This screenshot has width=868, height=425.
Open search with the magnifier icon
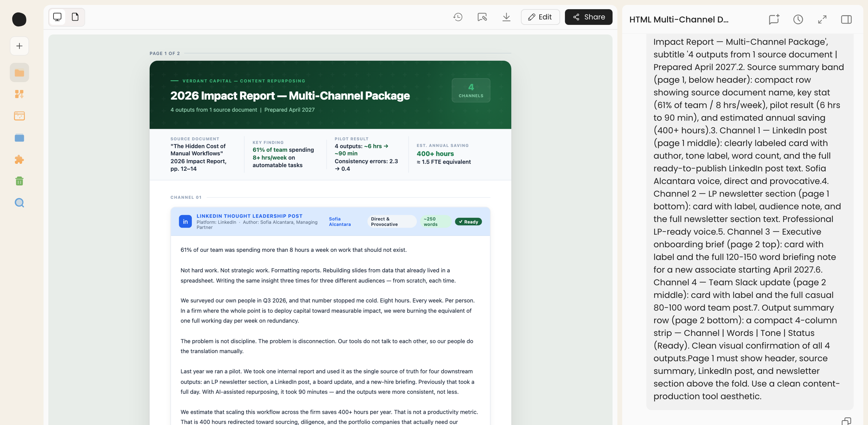[19, 203]
